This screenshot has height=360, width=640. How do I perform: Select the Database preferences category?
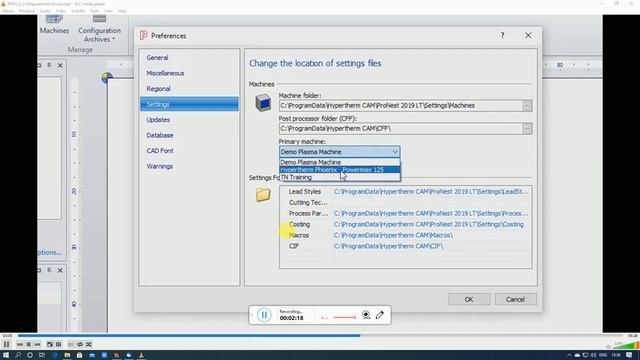[x=160, y=135]
